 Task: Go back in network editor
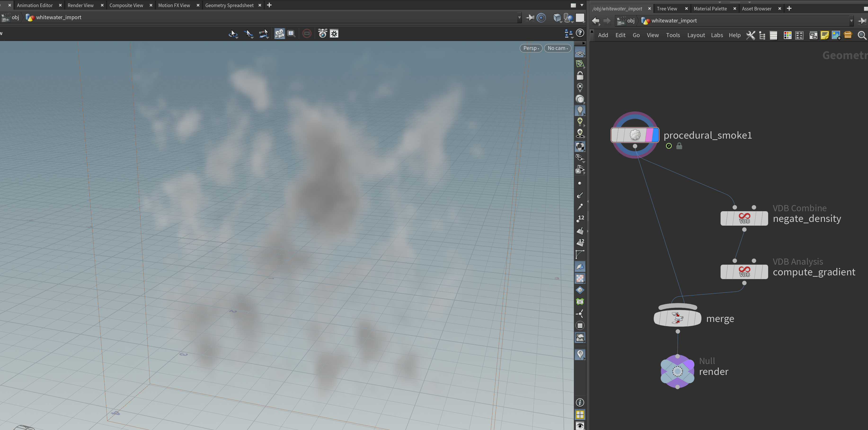click(595, 21)
